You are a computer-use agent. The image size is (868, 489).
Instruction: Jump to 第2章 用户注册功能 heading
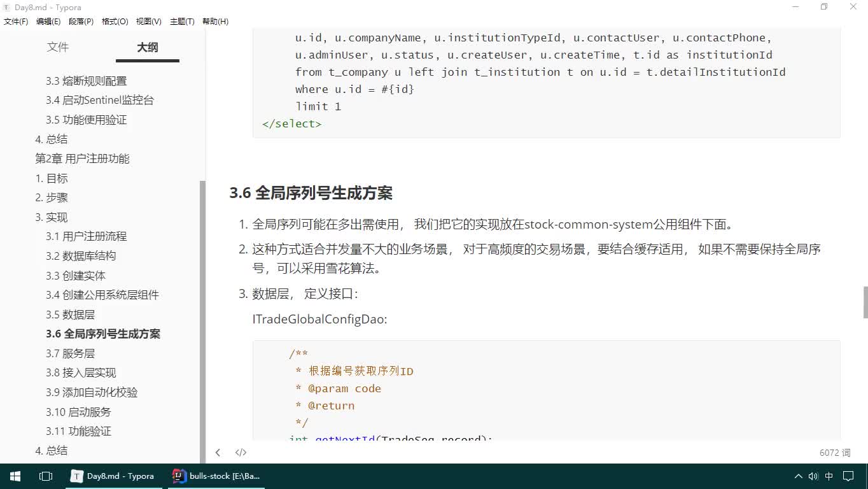coord(82,159)
